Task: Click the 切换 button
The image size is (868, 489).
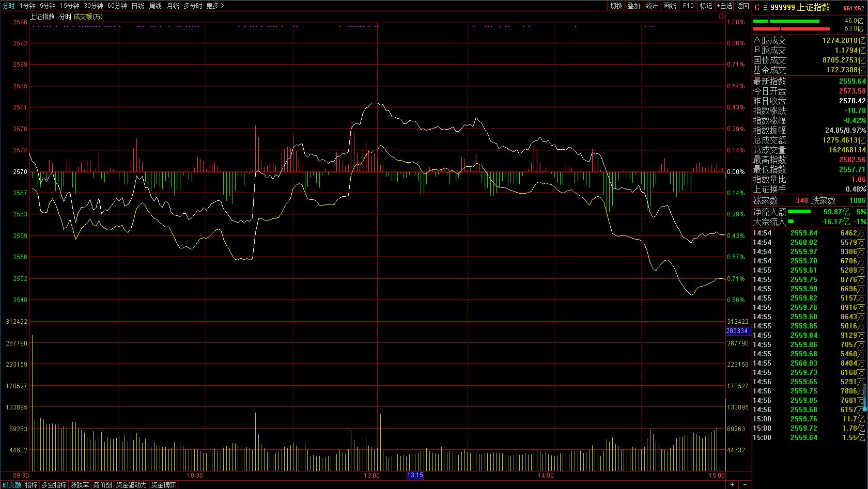Action: point(616,6)
